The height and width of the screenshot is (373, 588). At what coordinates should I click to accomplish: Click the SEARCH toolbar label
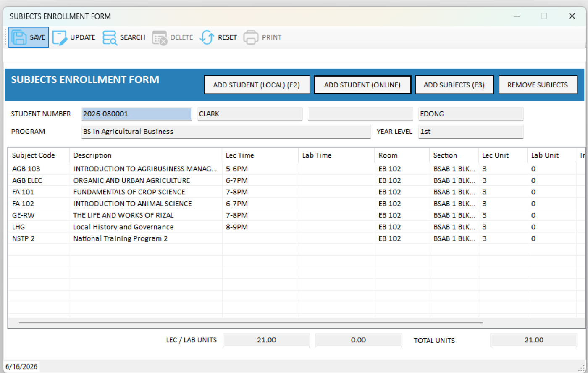(x=132, y=37)
